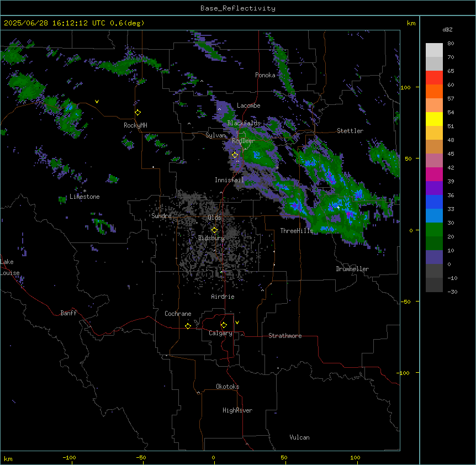
Task: Pick the magenta 39-42 dBZ legend swatch
Action: pos(434,174)
